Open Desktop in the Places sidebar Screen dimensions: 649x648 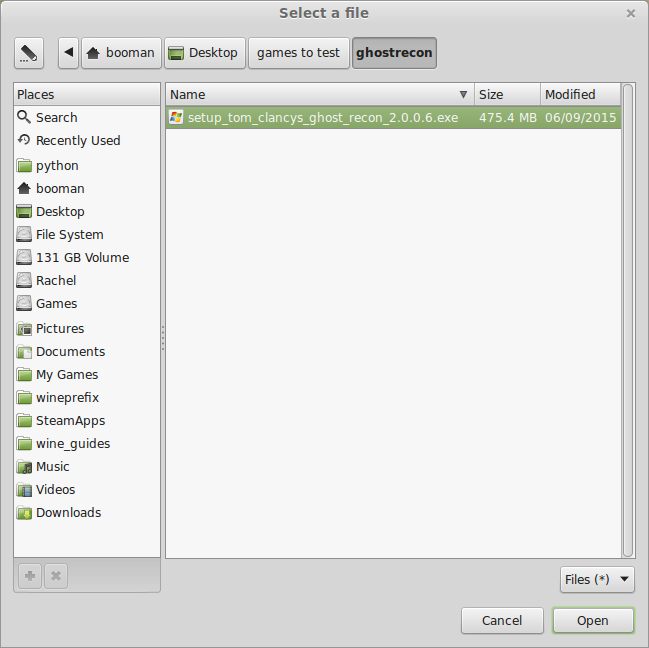coord(87,212)
